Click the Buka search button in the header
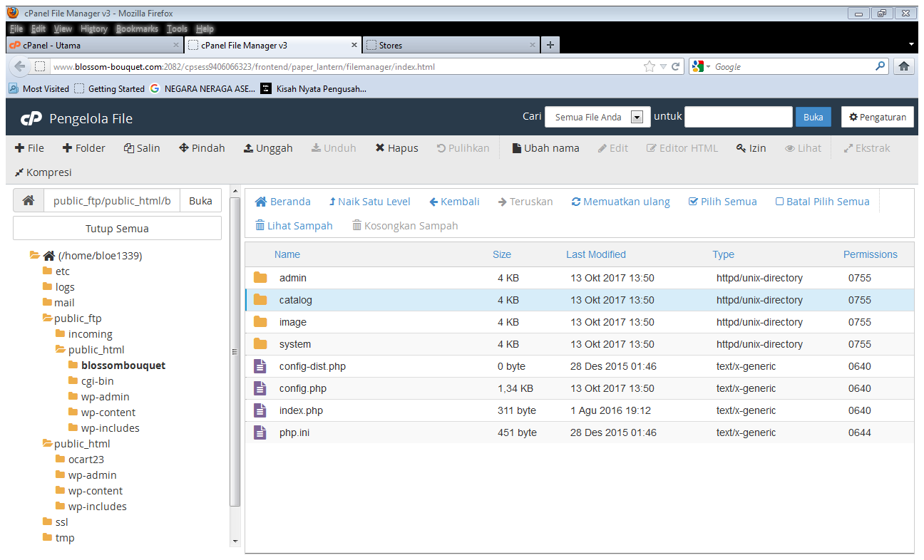Image resolution: width=924 pixels, height=560 pixels. (x=813, y=117)
